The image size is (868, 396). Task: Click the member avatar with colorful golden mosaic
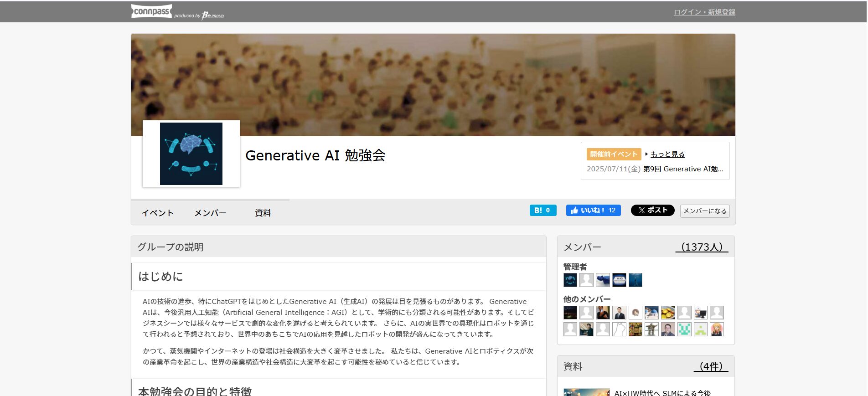(635, 329)
